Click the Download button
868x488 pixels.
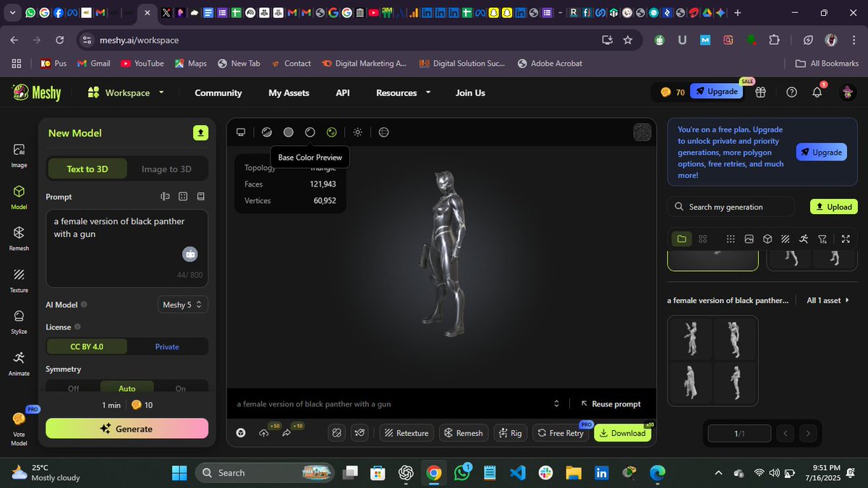(622, 433)
